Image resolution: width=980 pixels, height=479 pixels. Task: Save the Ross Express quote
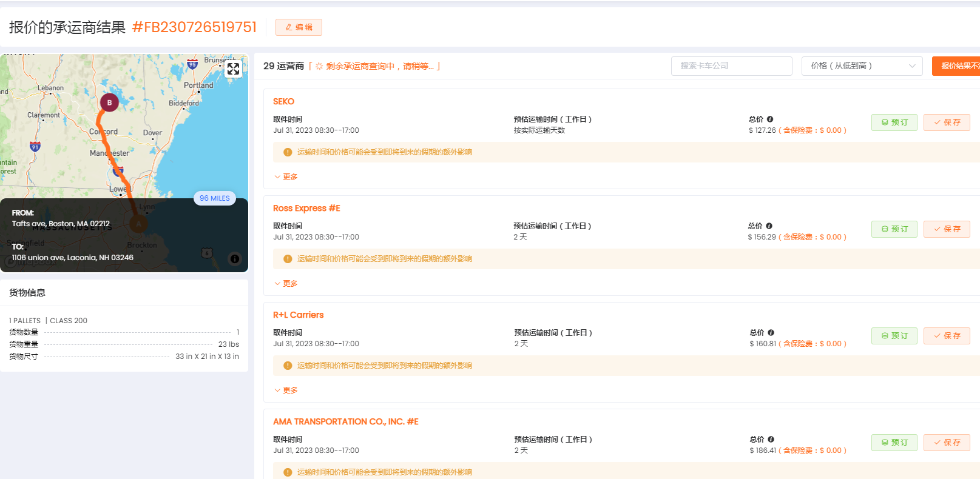(947, 229)
